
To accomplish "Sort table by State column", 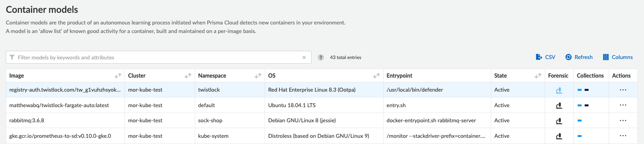I will pyautogui.click(x=538, y=76).
